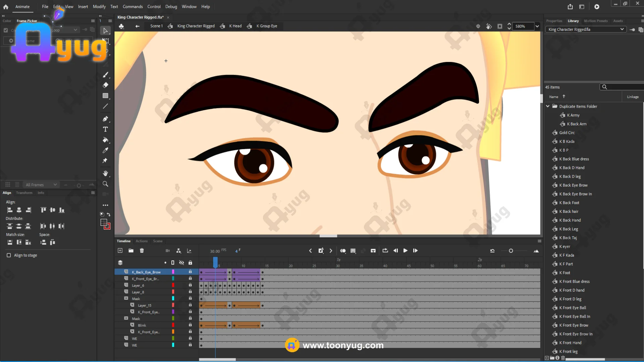The height and width of the screenshot is (362, 644).
Task: Select the Rectangle tool
Action: (105, 96)
